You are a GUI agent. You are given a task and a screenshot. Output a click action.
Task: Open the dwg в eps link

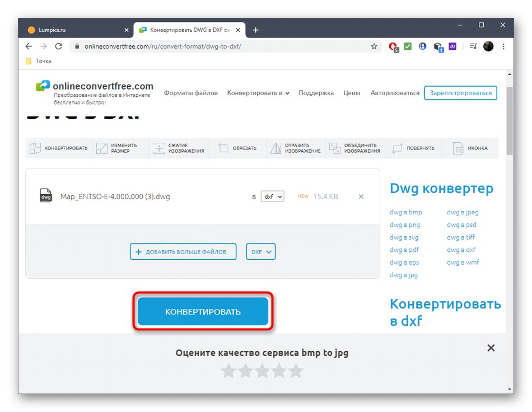point(404,263)
